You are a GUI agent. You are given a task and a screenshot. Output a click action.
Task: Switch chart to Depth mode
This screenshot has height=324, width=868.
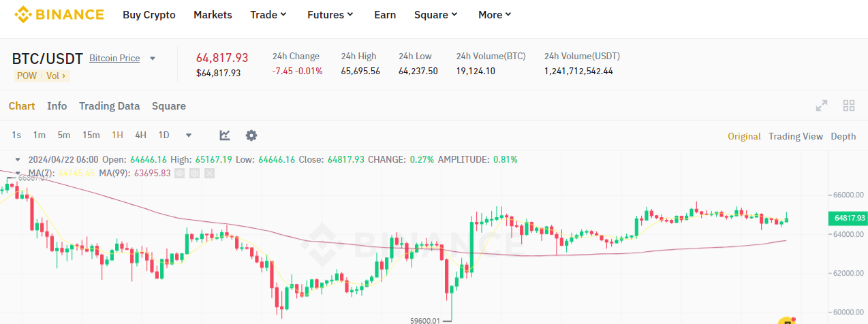click(x=843, y=136)
